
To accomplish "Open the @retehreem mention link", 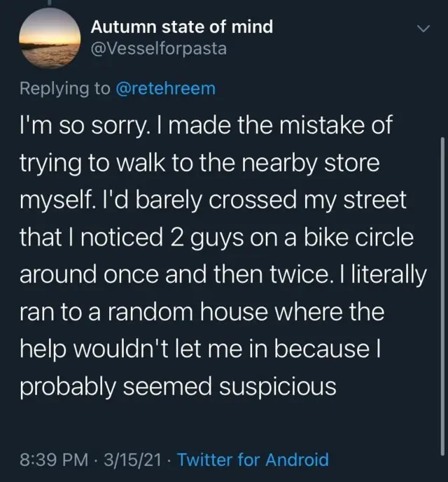I will (167, 89).
